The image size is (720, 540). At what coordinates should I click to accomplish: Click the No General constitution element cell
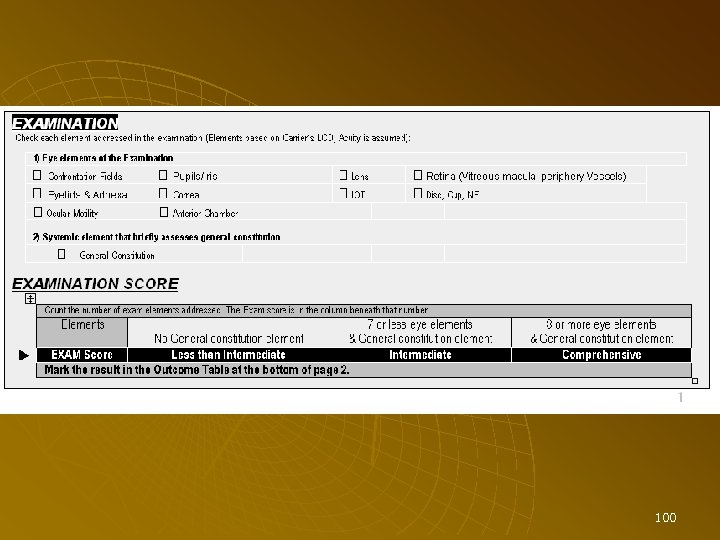(x=229, y=332)
